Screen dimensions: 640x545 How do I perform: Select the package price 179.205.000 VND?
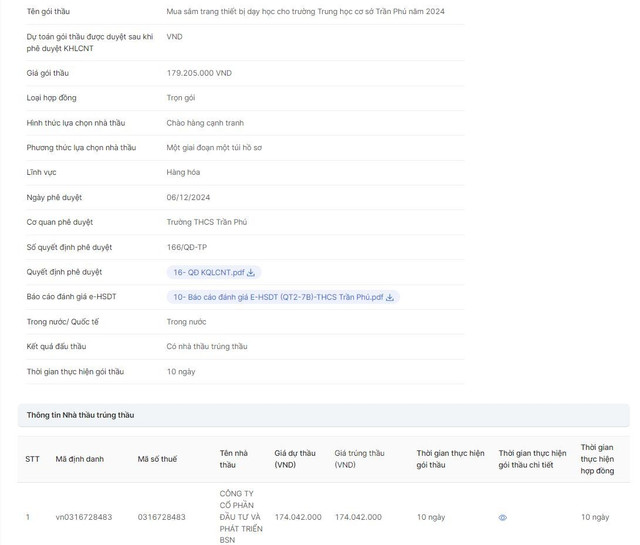tap(199, 73)
